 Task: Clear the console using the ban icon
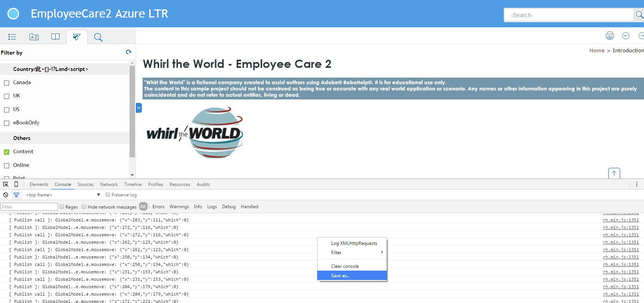(x=5, y=195)
